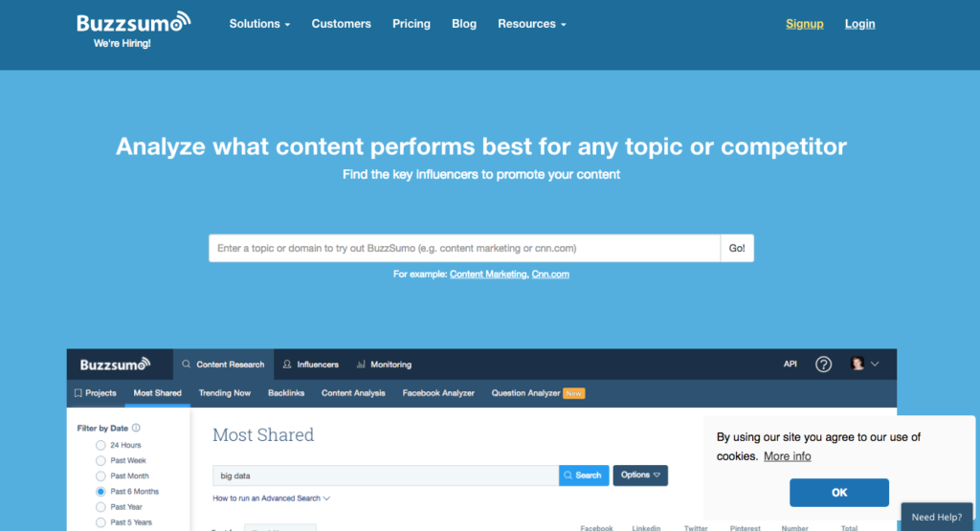Image resolution: width=980 pixels, height=531 pixels.
Task: Go to the Customers page
Action: (x=342, y=24)
